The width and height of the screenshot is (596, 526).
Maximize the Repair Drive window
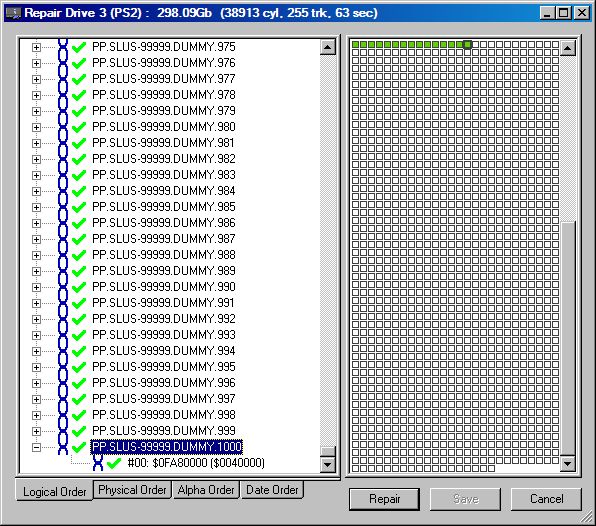(x=563, y=13)
